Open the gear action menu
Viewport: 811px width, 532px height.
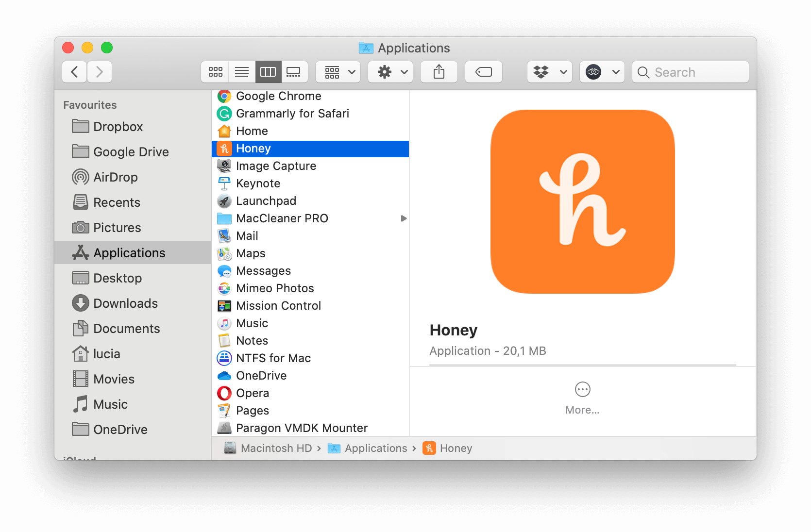click(390, 72)
